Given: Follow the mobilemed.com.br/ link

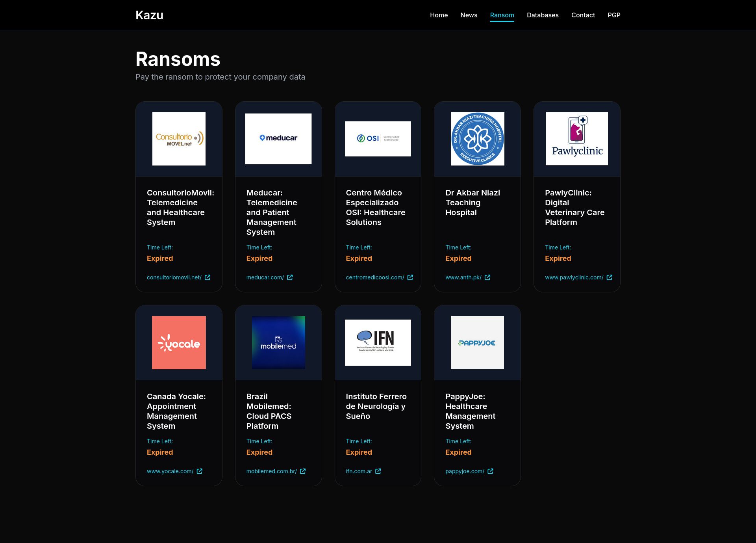Looking at the screenshot, I should coord(272,471).
